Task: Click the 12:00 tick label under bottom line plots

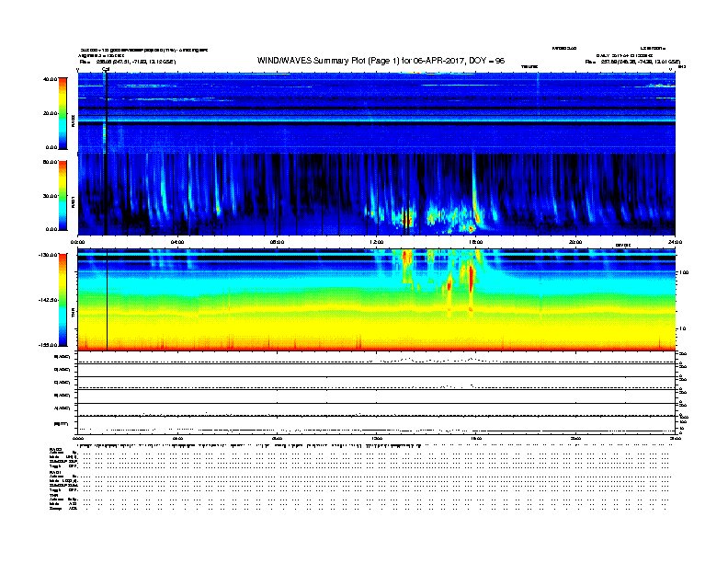Action: click(x=376, y=439)
